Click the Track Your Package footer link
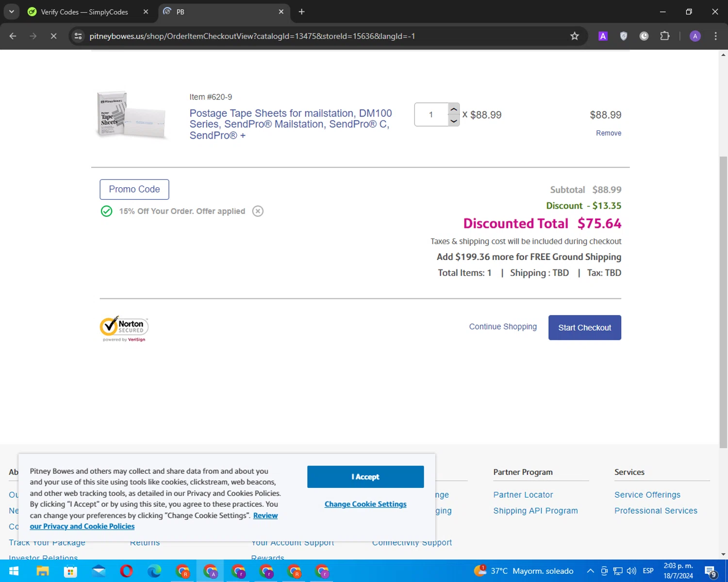The height and width of the screenshot is (582, 728). 47,542
